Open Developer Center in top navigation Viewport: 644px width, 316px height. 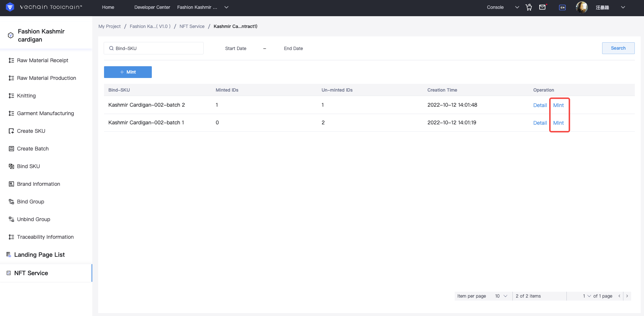152,7
